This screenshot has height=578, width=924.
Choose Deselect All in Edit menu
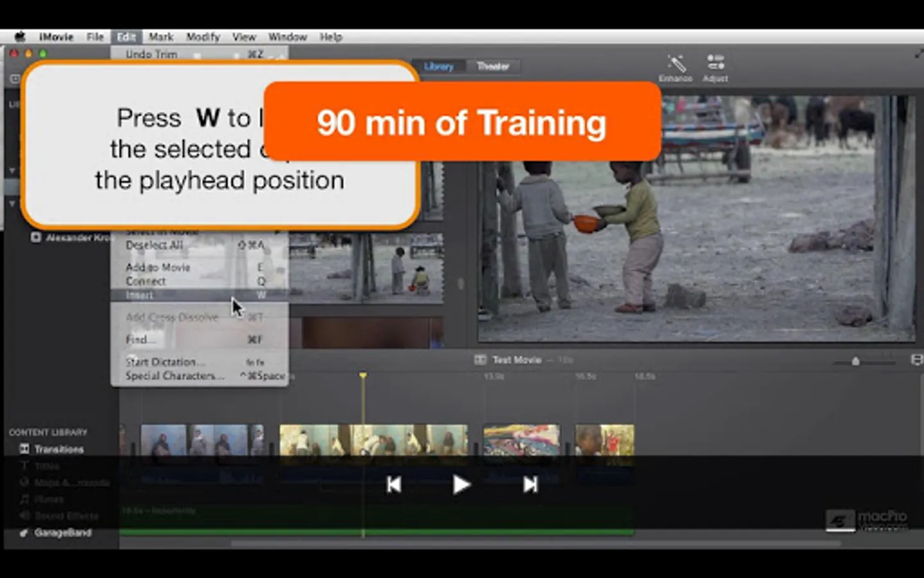200,245
